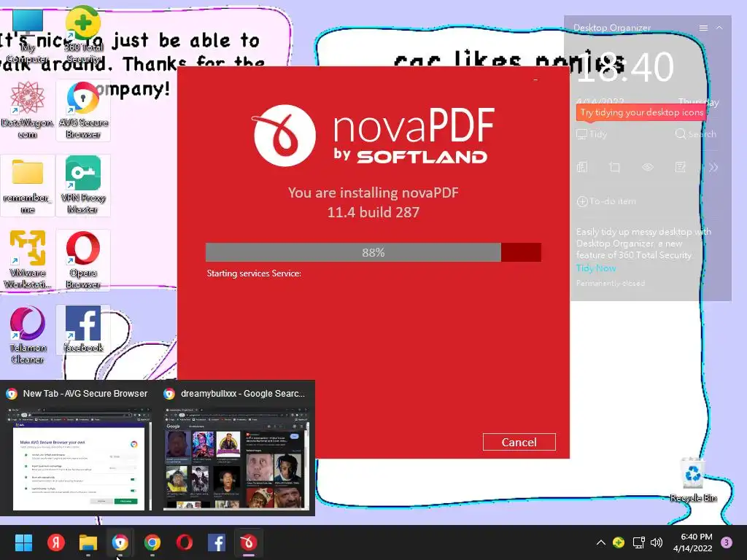The height and width of the screenshot is (560, 747).
Task: Show hidden system tray icons
Action: [x=601, y=542]
